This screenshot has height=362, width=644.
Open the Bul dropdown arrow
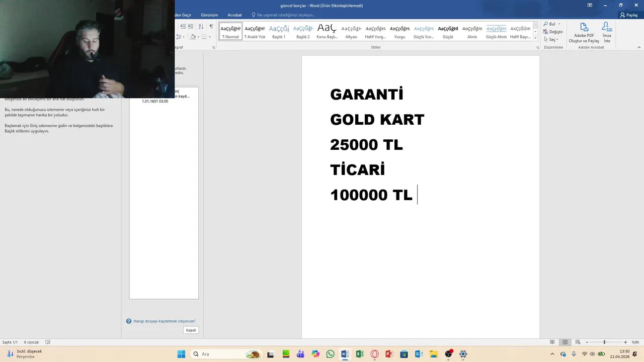tap(559, 24)
